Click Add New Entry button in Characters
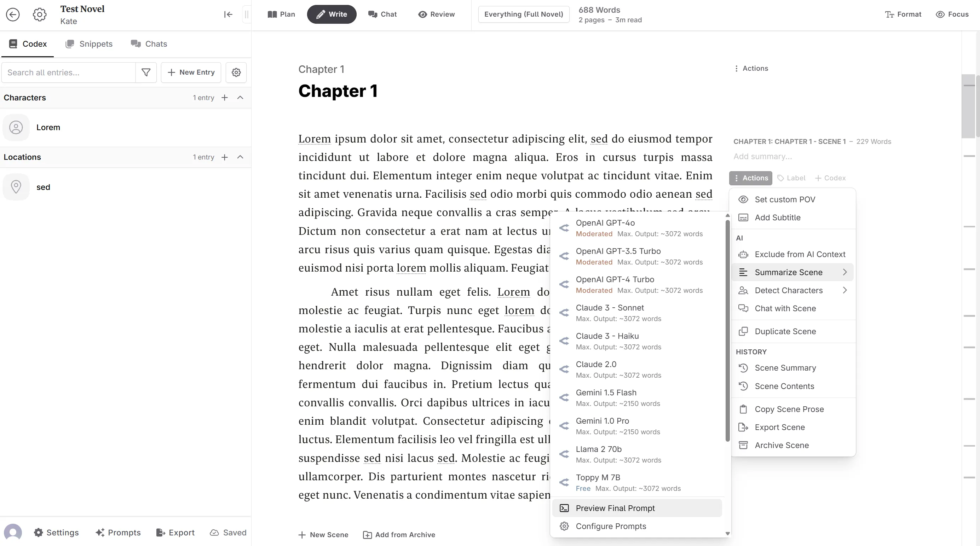This screenshot has width=980, height=546. pos(225,98)
